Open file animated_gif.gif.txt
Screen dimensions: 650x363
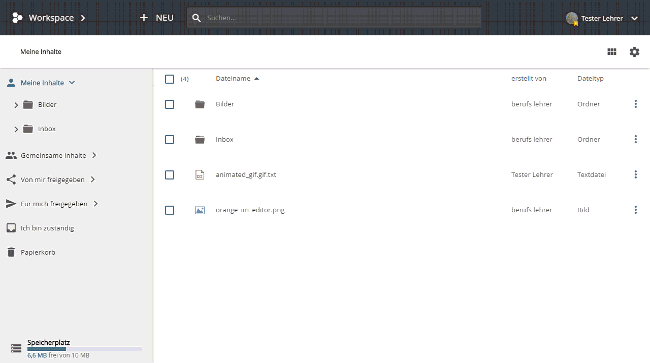[x=246, y=175]
